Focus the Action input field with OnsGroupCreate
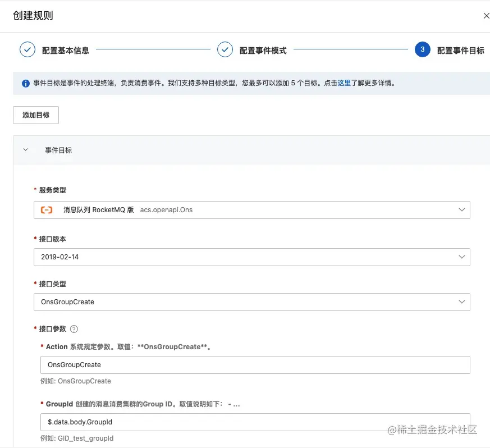The height and width of the screenshot is (448, 490). point(255,365)
